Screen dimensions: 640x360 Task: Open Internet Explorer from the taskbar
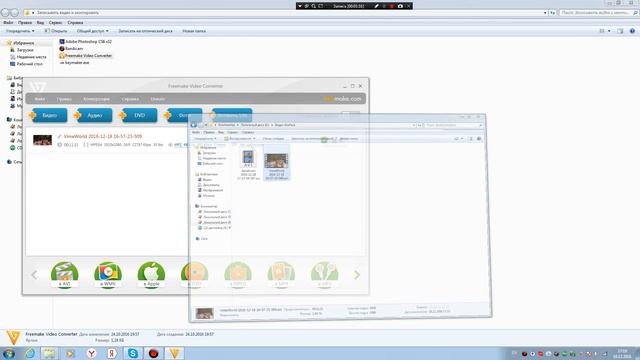29,353
